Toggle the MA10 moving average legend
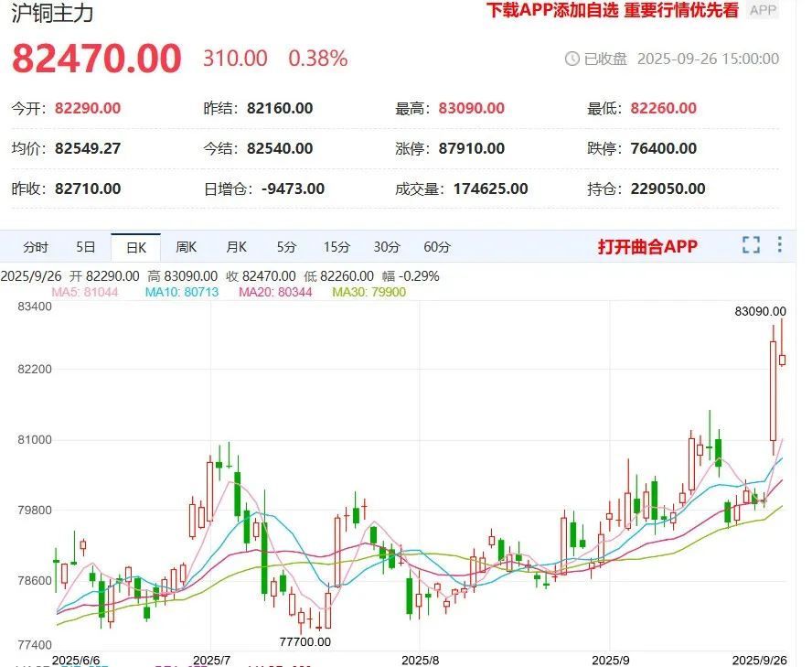Viewport: 812px width, 667px height. pyautogui.click(x=182, y=292)
